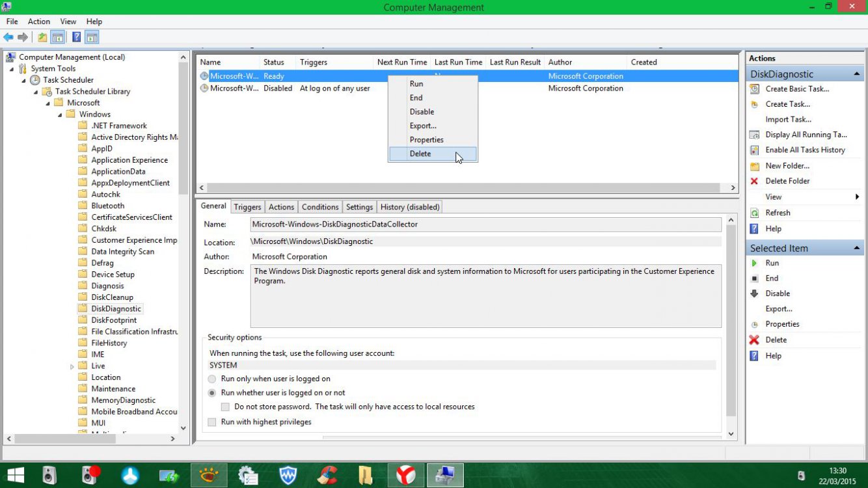Screen dimensions: 868x488
Task: Open the Yandex browser taskbar icon
Action: click(x=407, y=476)
